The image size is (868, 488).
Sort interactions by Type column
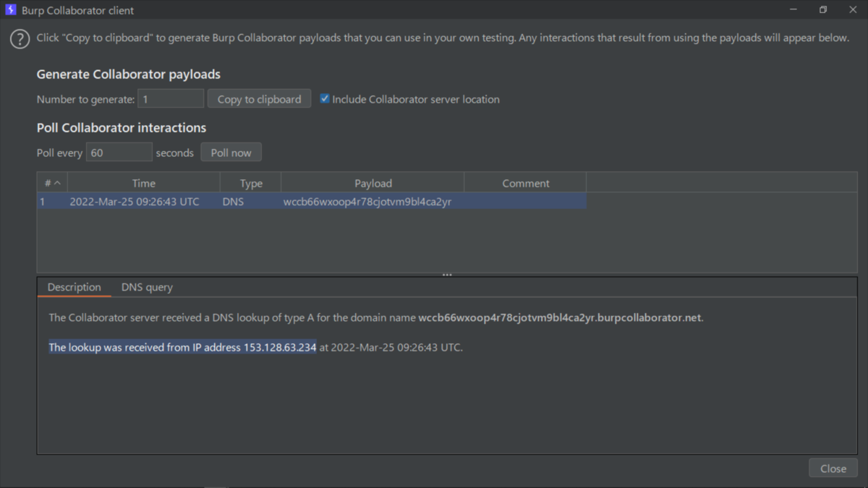coord(250,183)
